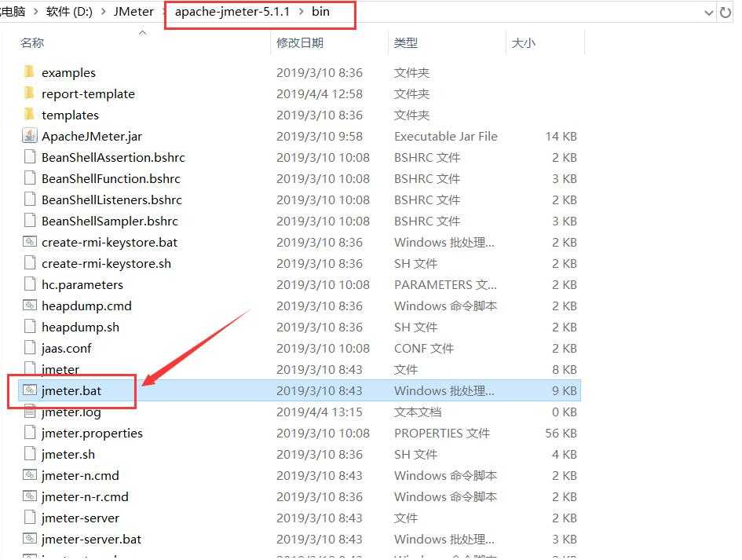Screen dimensions: 742x560
Task: Click the jmeter-n-r.cmd script icon
Action: point(30,496)
